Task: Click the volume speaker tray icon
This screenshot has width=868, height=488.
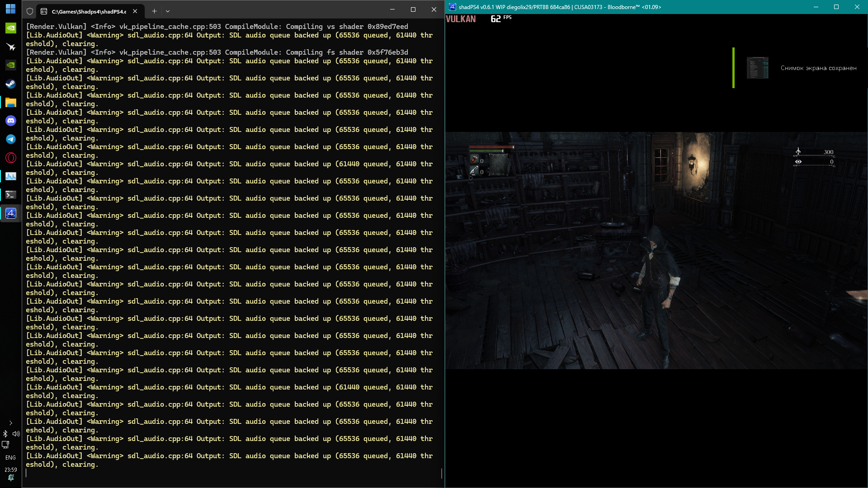Action: pyautogui.click(x=16, y=434)
